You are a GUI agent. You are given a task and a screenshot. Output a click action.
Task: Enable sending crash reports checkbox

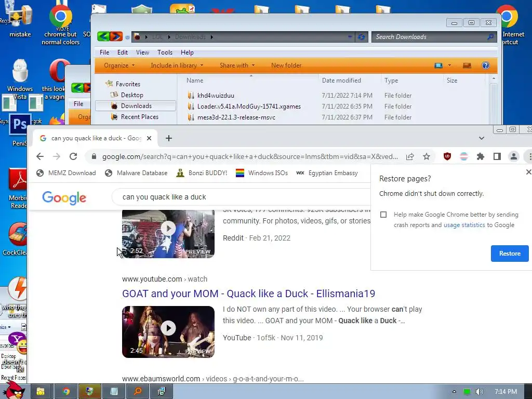tap(383, 215)
